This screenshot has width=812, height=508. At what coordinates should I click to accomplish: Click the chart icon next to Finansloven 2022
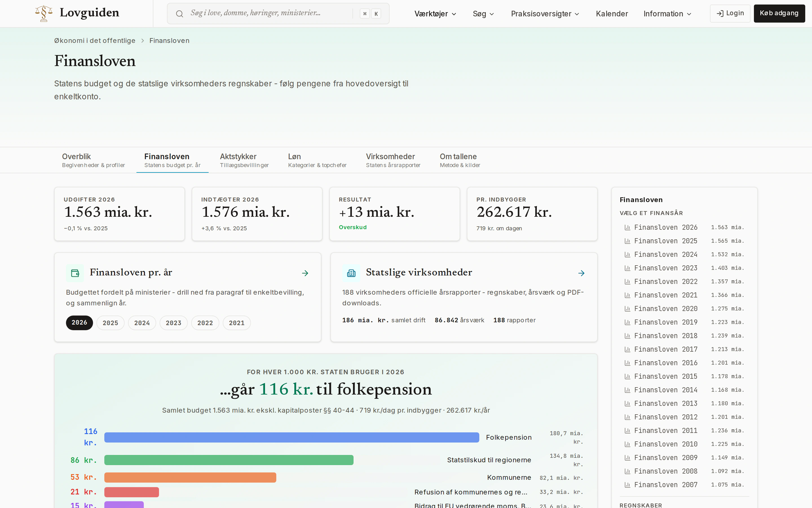(627, 282)
